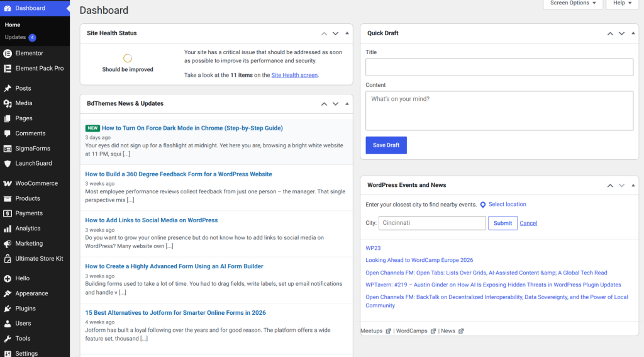Collapse WordPress Events and News panel
This screenshot has width=644, height=357.
pos(633,185)
